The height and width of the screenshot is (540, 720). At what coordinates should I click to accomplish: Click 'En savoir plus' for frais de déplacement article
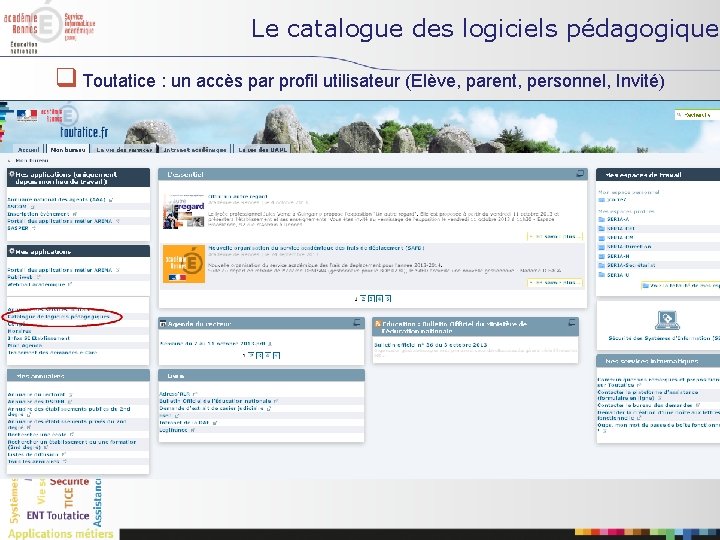(x=555, y=282)
